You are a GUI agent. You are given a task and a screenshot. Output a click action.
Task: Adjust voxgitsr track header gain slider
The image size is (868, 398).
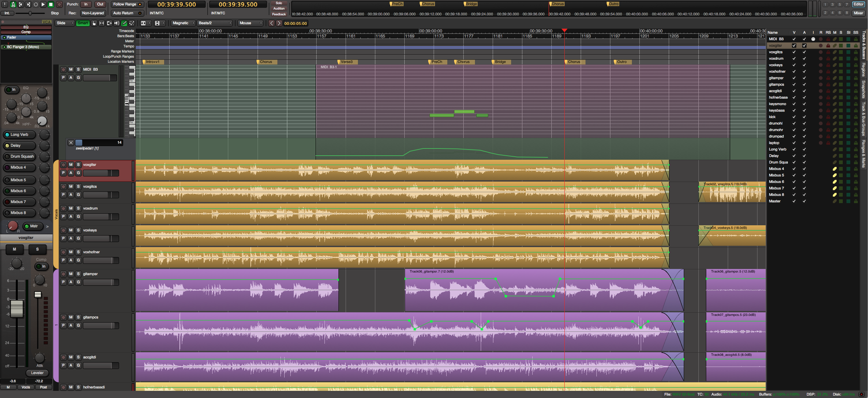click(101, 173)
